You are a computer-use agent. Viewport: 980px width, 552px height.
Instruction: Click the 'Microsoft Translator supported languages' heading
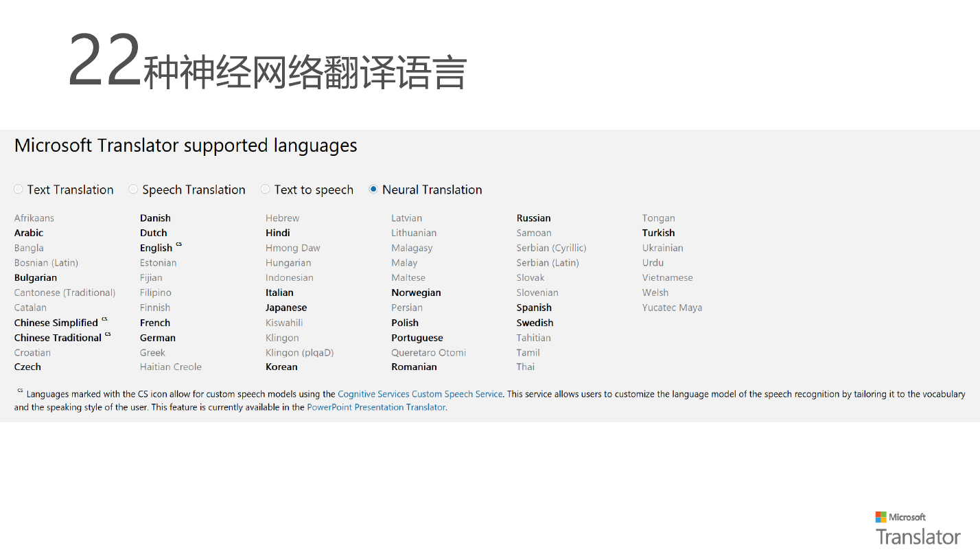[x=186, y=146]
